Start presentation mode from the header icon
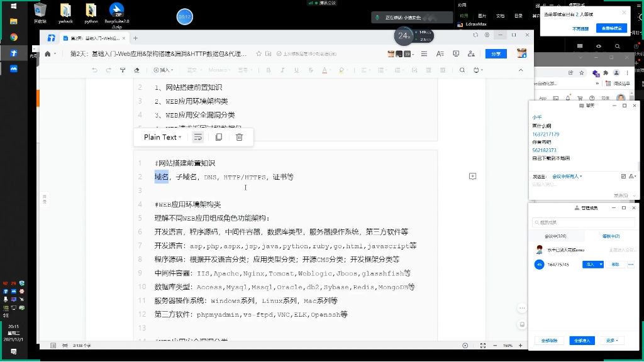The image size is (644, 362). (x=456, y=54)
